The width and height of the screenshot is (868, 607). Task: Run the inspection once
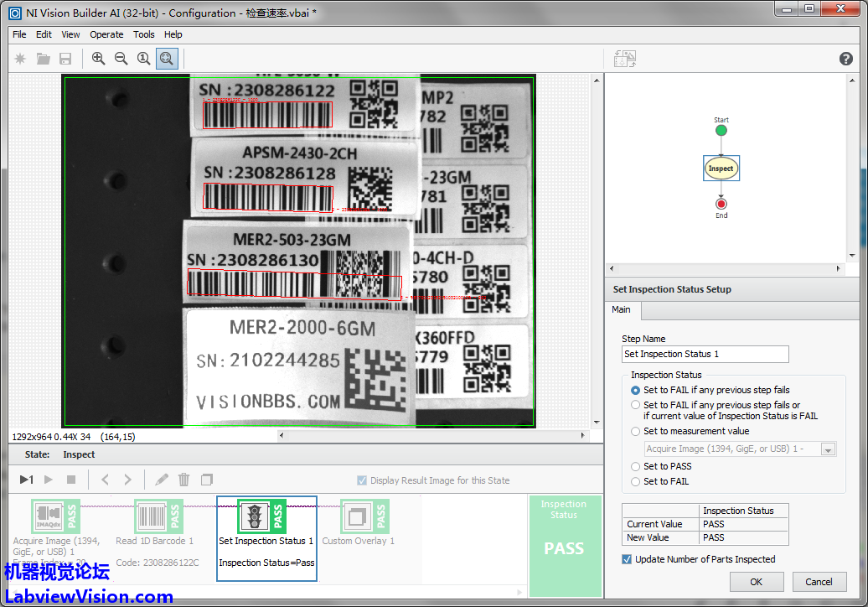(27, 480)
